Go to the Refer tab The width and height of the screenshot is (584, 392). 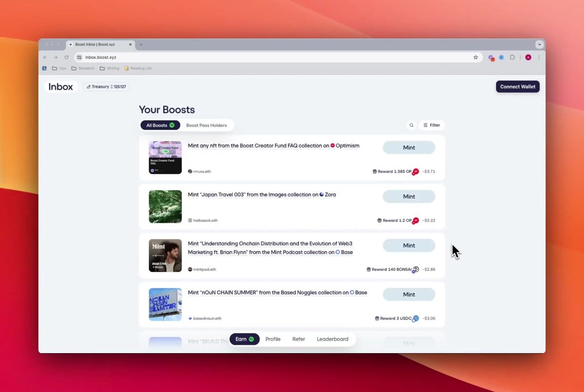click(299, 339)
